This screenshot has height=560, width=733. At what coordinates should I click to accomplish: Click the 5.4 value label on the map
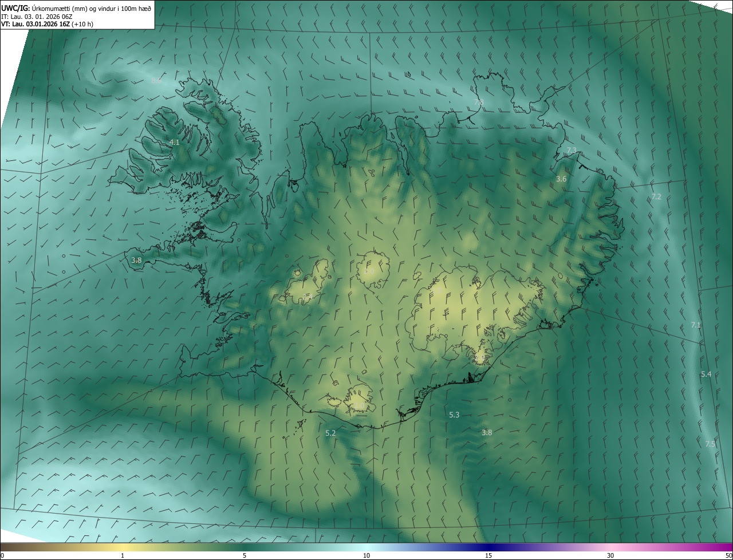click(706, 374)
